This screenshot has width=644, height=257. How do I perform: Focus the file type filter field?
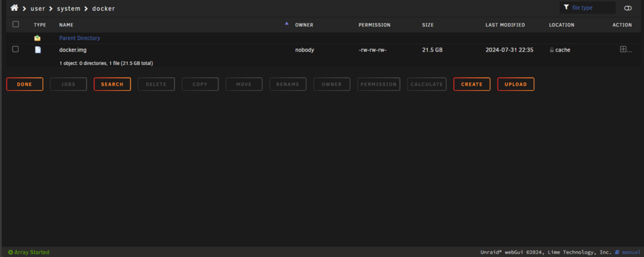coord(587,7)
